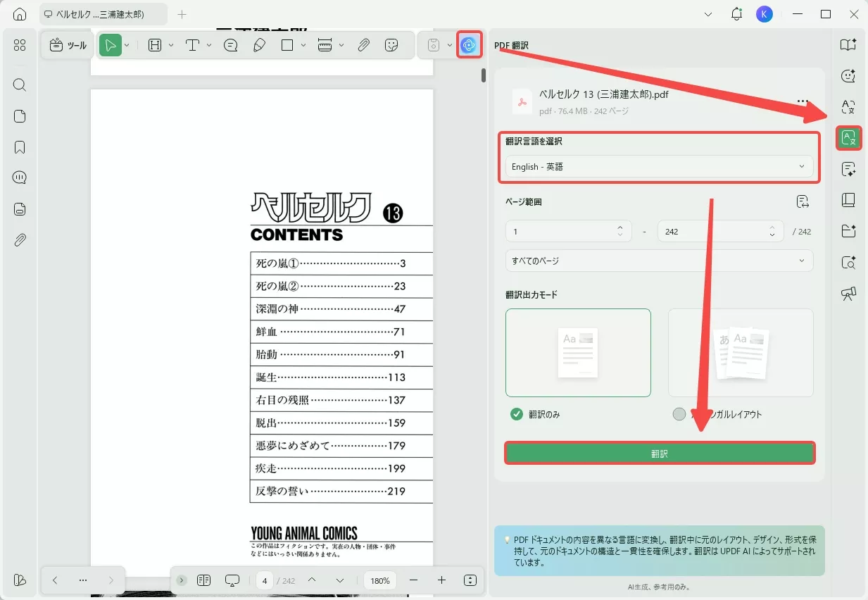This screenshot has width=868, height=600.
Task: Open the notifications bell icon
Action: (736, 14)
